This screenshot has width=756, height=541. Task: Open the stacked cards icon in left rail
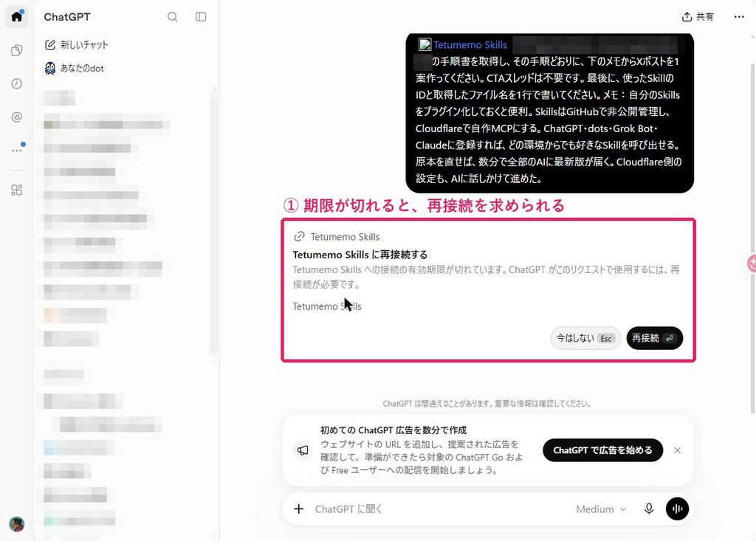pyautogui.click(x=16, y=50)
